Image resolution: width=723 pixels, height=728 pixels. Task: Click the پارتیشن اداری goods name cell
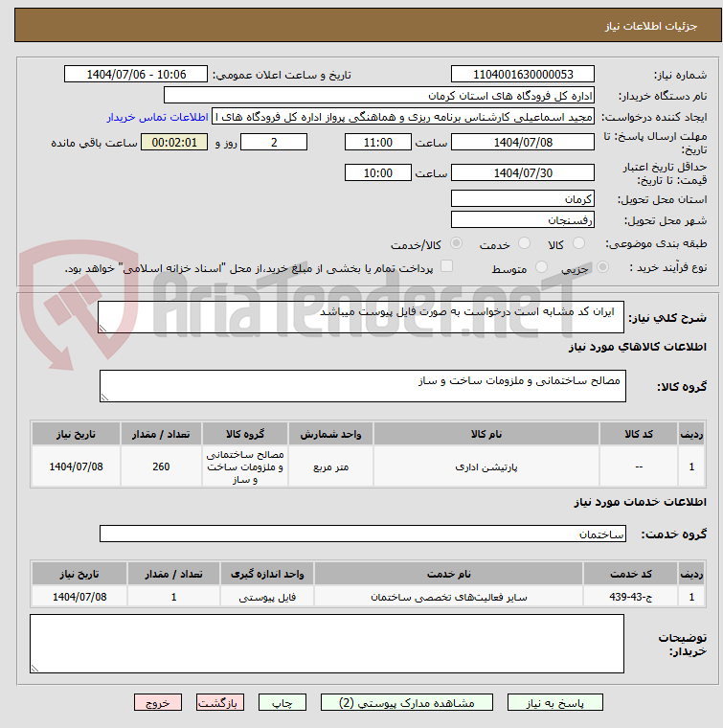[486, 466]
